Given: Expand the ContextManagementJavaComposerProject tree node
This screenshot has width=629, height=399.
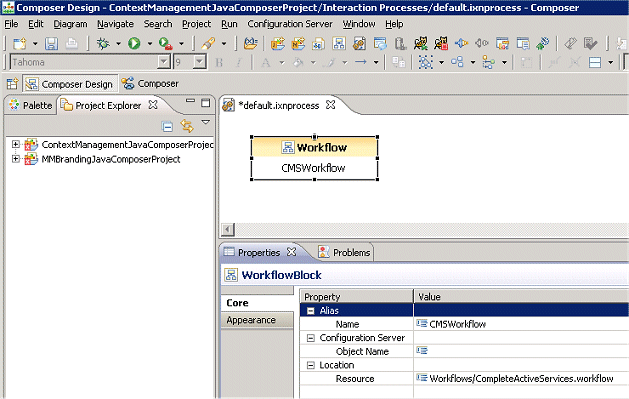Looking at the screenshot, I should (x=16, y=144).
